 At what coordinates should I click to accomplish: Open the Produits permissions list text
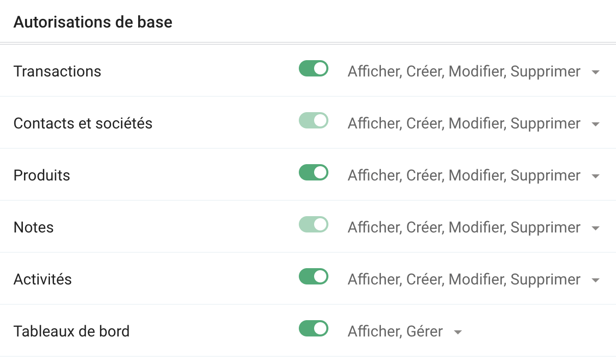pos(464,175)
